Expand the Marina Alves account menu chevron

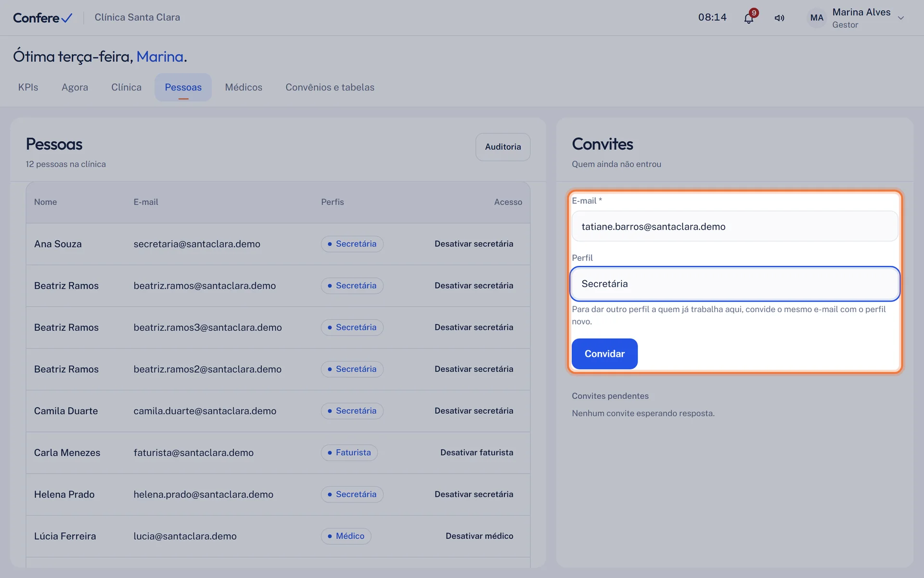tap(901, 18)
